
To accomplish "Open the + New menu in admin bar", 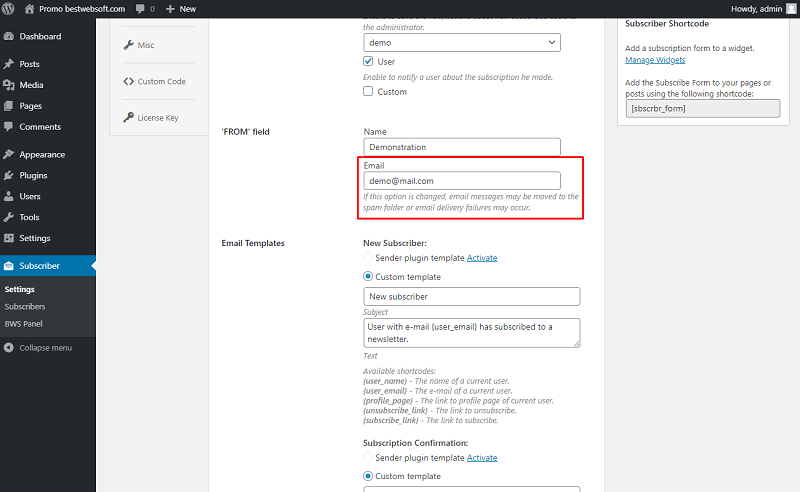I will pyautogui.click(x=181, y=9).
